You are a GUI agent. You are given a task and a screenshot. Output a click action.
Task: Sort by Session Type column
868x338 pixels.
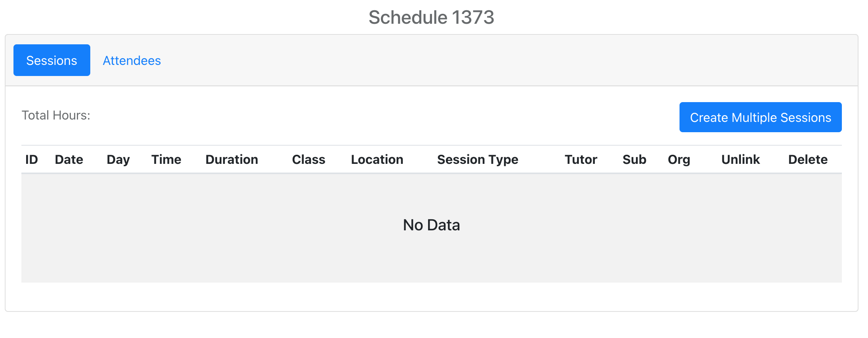click(x=478, y=160)
